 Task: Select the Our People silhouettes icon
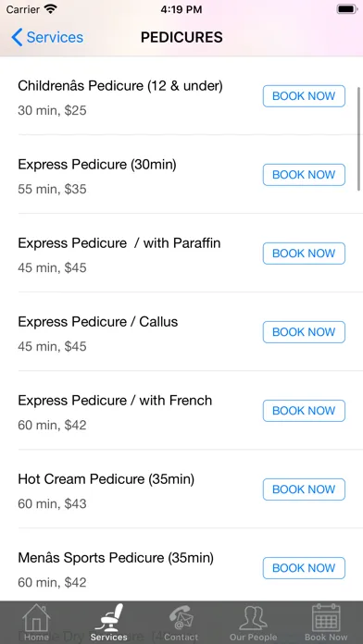(x=253, y=618)
